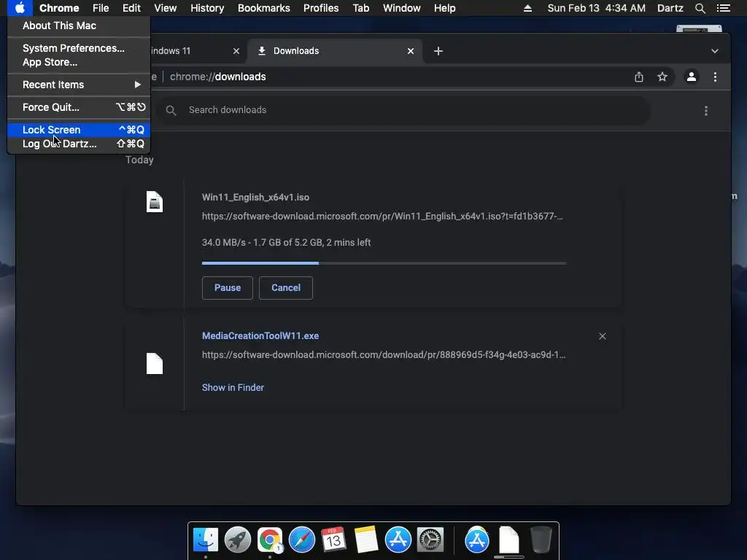Click the MediaCreationTool file icon

tap(155, 363)
